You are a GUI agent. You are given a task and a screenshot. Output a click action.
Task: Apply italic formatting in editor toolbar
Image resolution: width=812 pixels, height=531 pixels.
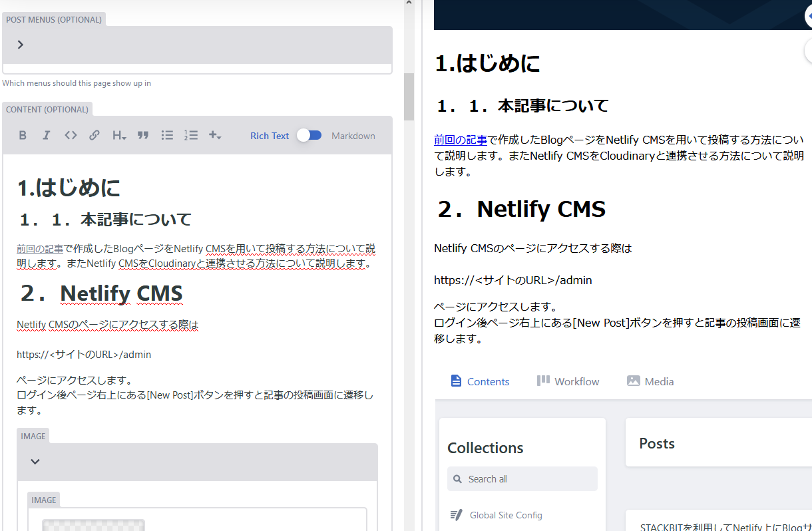[47, 135]
